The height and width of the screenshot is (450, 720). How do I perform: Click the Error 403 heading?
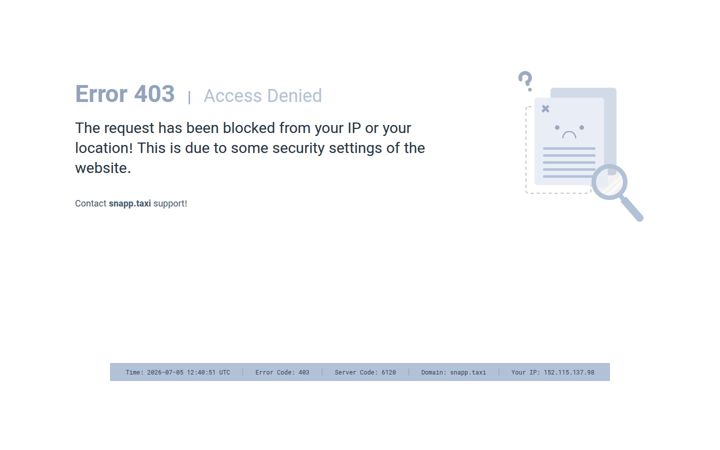tap(125, 94)
